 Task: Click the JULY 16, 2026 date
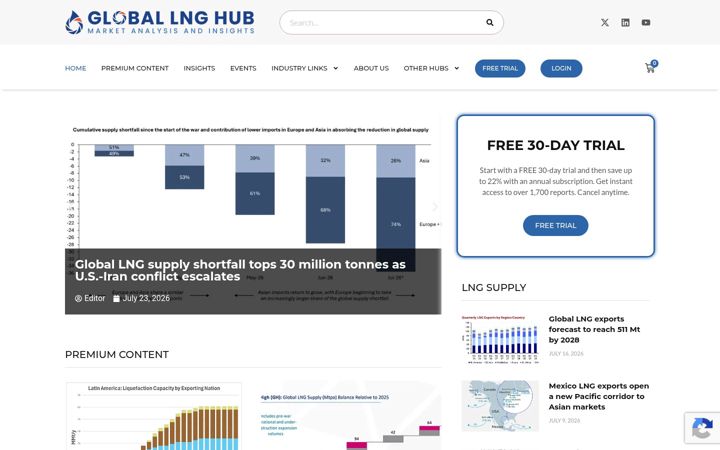coord(566,354)
